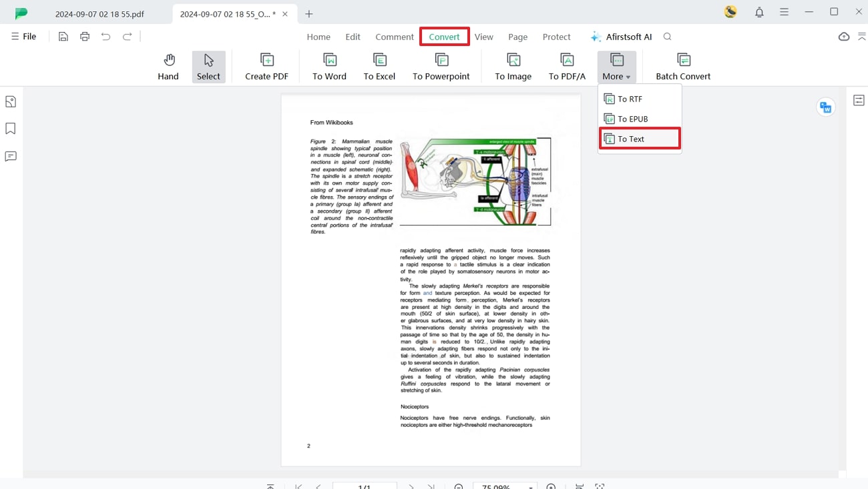Open the user account avatar

coord(730,12)
